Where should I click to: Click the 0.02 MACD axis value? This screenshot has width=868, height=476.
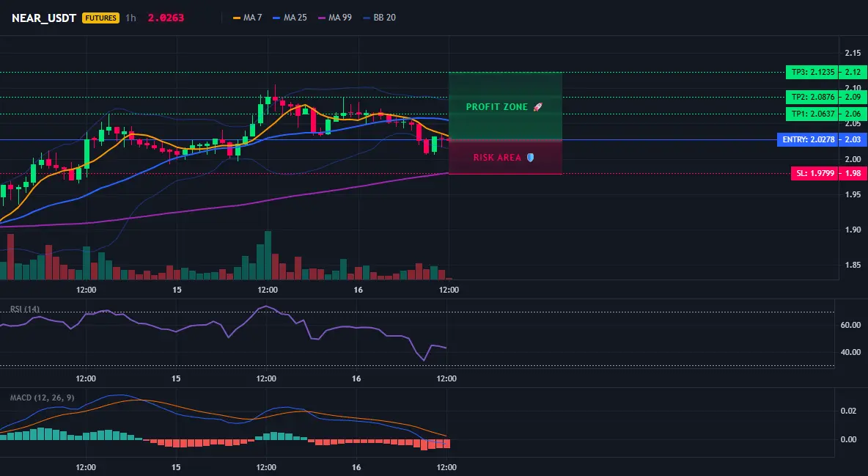coord(849,411)
